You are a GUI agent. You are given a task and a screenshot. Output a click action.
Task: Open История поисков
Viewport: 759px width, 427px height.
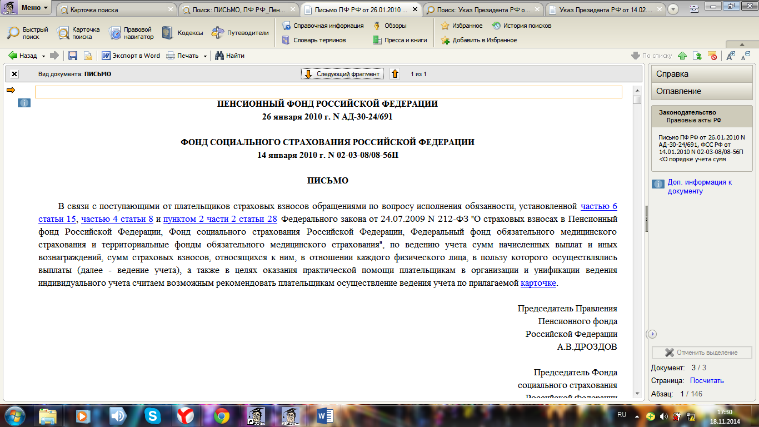521,26
